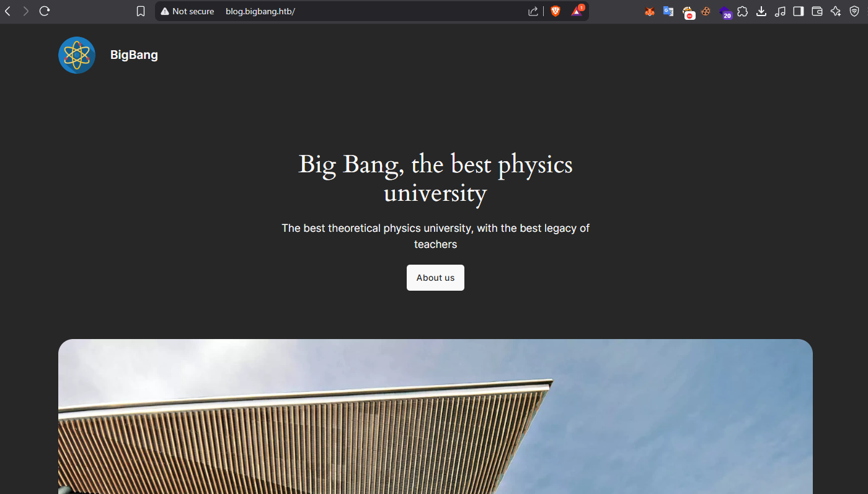Open the Brave Wallet
Viewport: 868px width, 494px height.
[x=817, y=11]
